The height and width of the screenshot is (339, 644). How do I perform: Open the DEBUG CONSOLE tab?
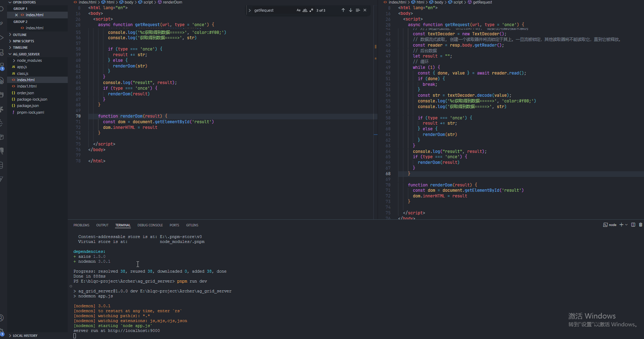point(150,225)
